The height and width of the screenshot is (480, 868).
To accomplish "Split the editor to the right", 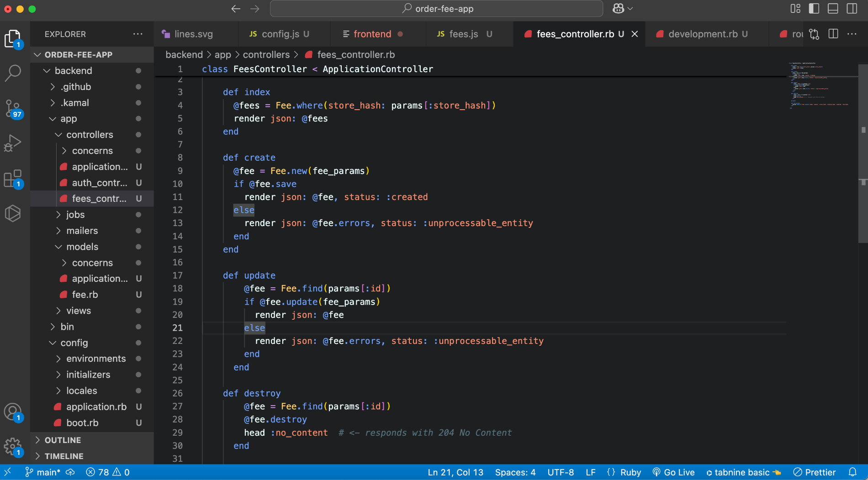I will (833, 34).
